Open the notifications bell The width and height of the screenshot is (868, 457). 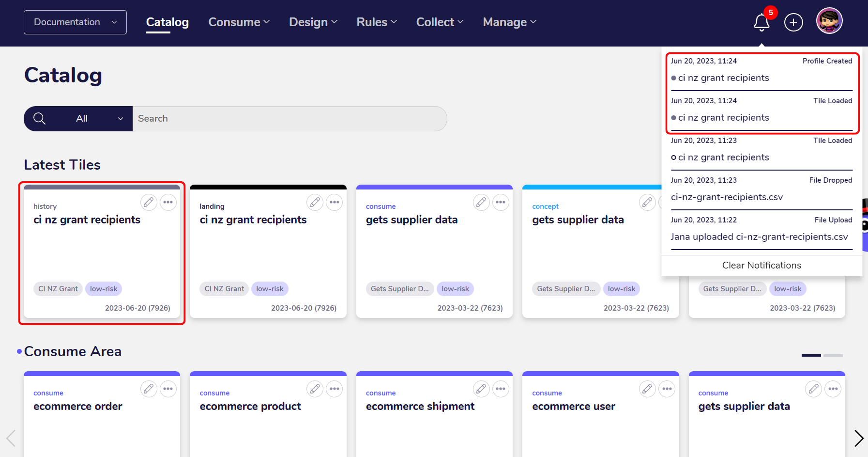761,22
